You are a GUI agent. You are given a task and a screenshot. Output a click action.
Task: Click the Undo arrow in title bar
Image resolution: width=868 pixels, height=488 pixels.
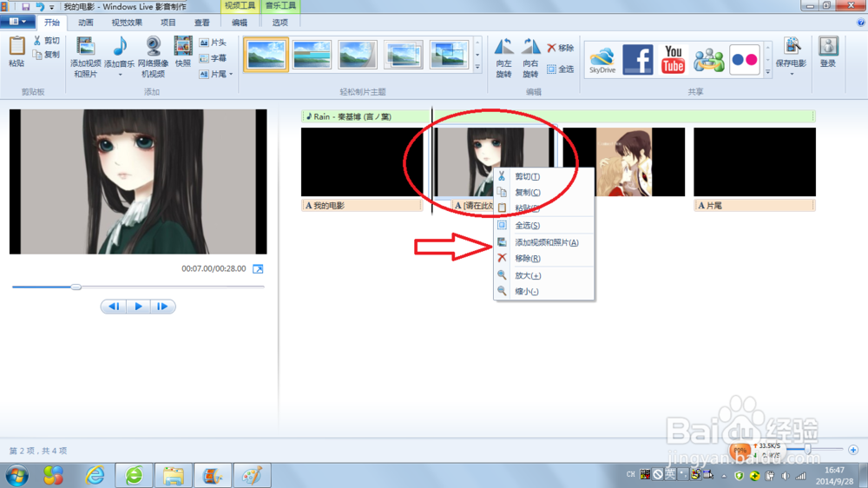[40, 7]
